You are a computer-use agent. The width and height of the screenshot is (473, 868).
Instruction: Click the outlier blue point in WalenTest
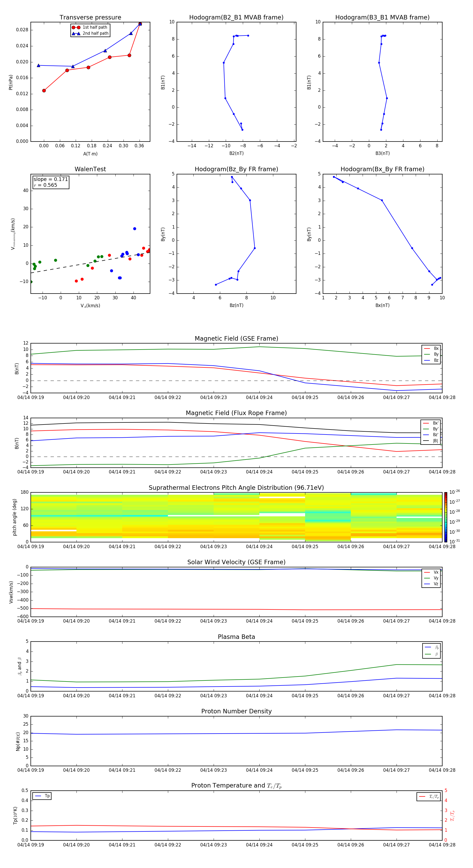(x=135, y=229)
